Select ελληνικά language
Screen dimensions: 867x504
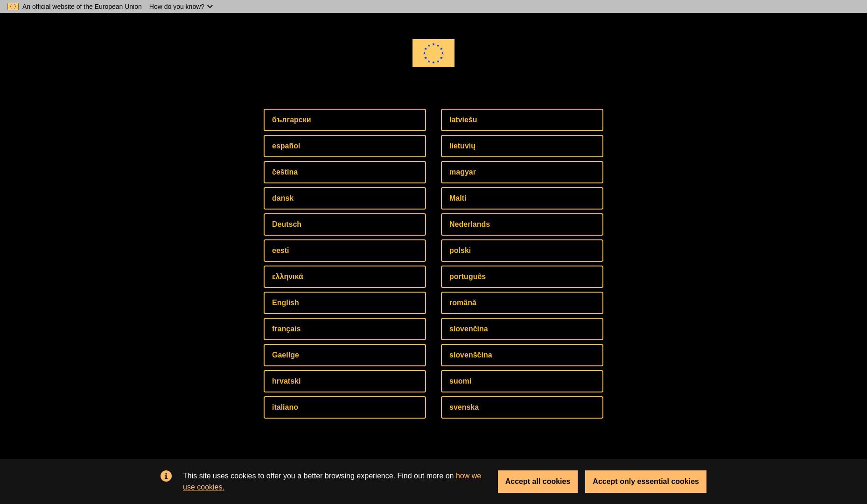click(x=345, y=277)
